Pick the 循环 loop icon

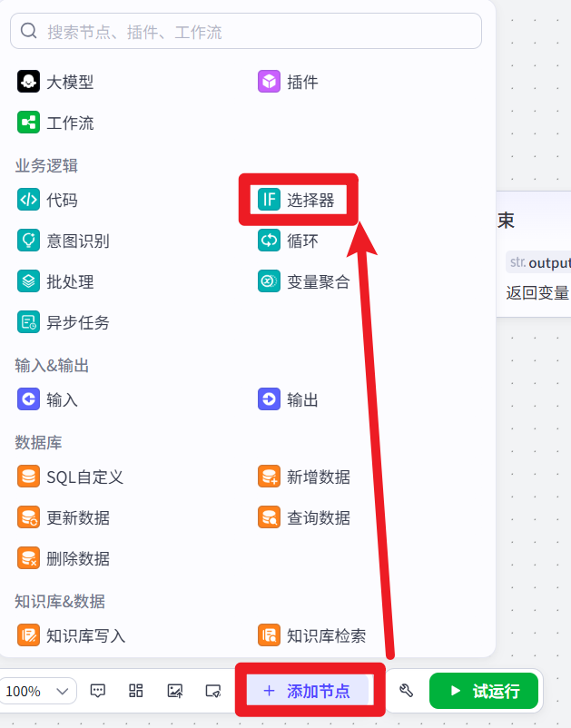click(x=269, y=241)
